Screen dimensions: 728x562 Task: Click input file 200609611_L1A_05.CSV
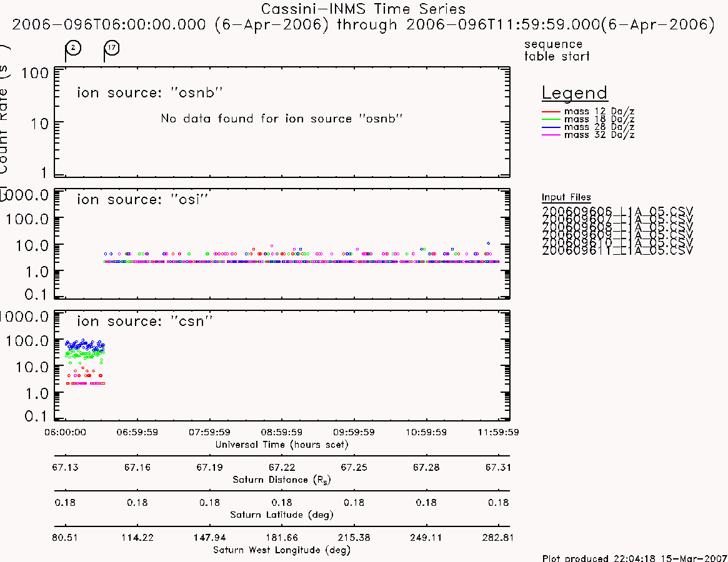617,251
